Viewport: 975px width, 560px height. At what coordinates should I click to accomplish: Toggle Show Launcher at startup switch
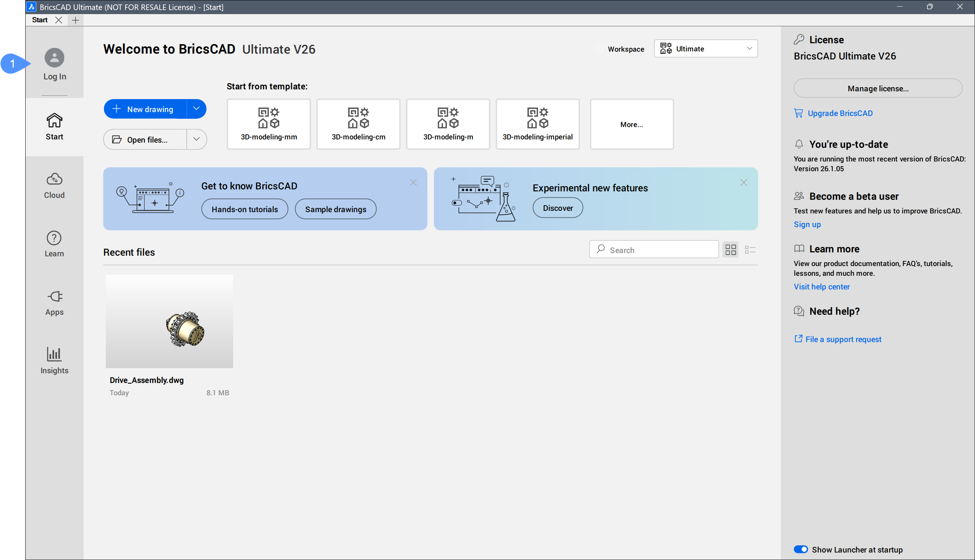coord(801,549)
